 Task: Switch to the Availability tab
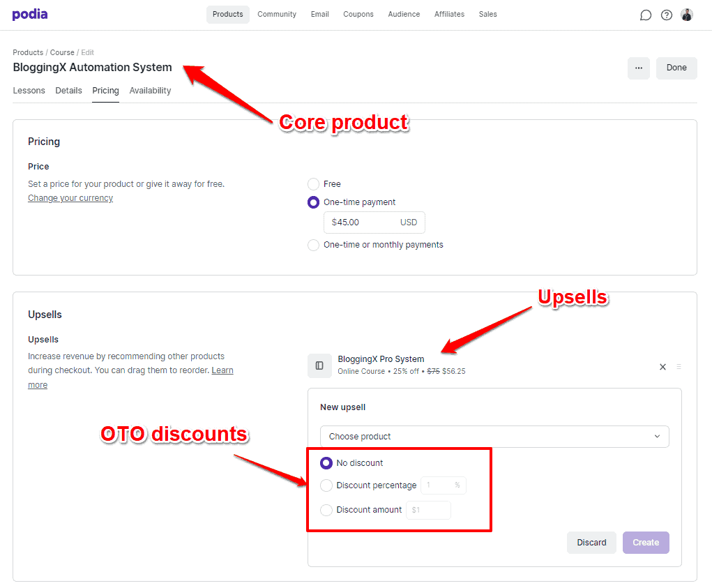point(150,91)
